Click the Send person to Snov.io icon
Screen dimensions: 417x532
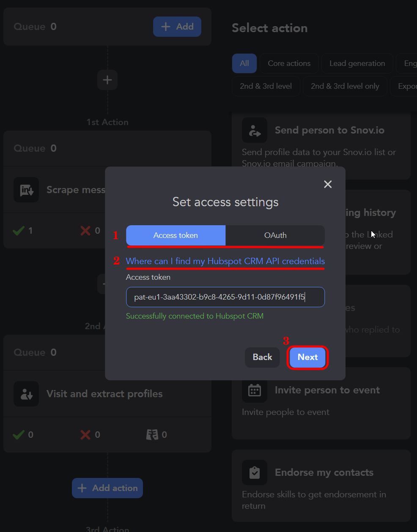(255, 130)
